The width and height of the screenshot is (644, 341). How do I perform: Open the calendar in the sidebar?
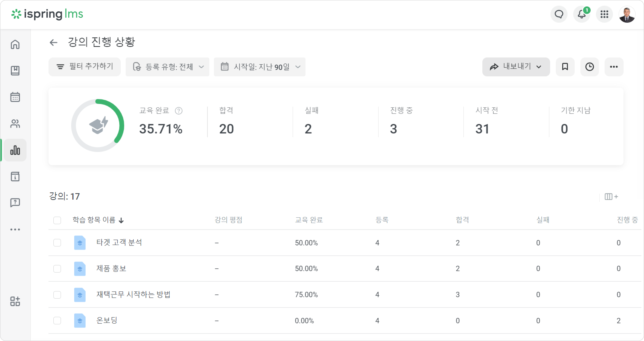pos(15,97)
